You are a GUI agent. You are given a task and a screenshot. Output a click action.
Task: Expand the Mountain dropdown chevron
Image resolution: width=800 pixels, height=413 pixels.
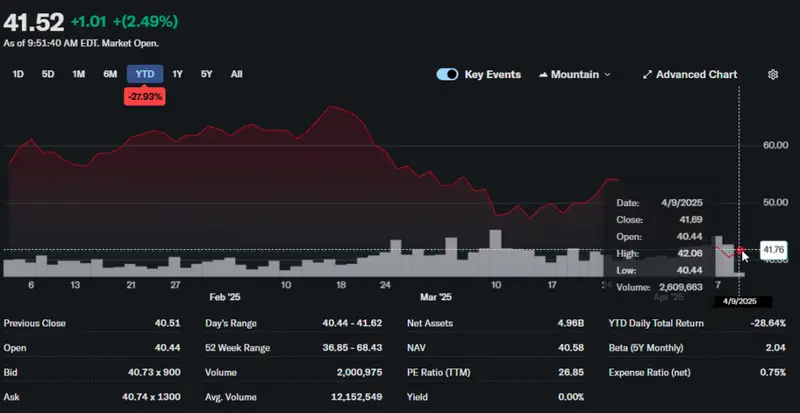tap(607, 74)
